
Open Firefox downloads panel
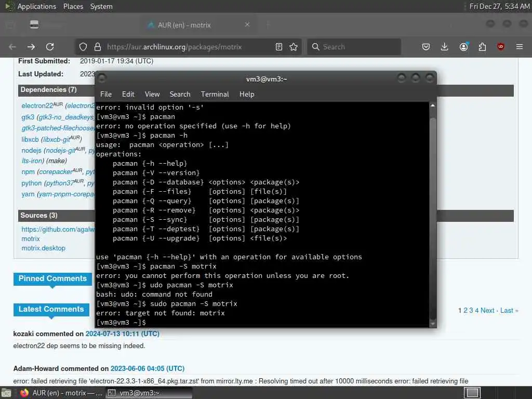[x=445, y=47]
